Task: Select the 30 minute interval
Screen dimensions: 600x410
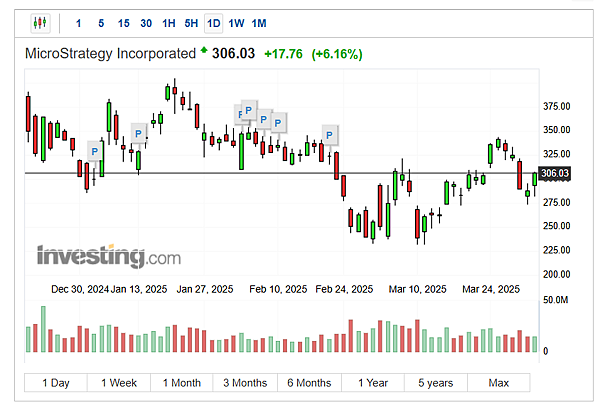Action: click(x=146, y=24)
